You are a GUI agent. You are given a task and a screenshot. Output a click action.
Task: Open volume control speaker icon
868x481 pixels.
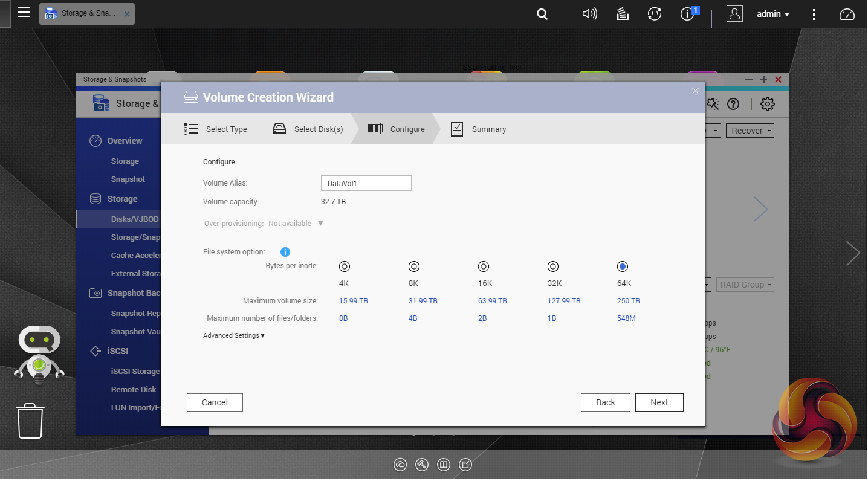pos(589,14)
